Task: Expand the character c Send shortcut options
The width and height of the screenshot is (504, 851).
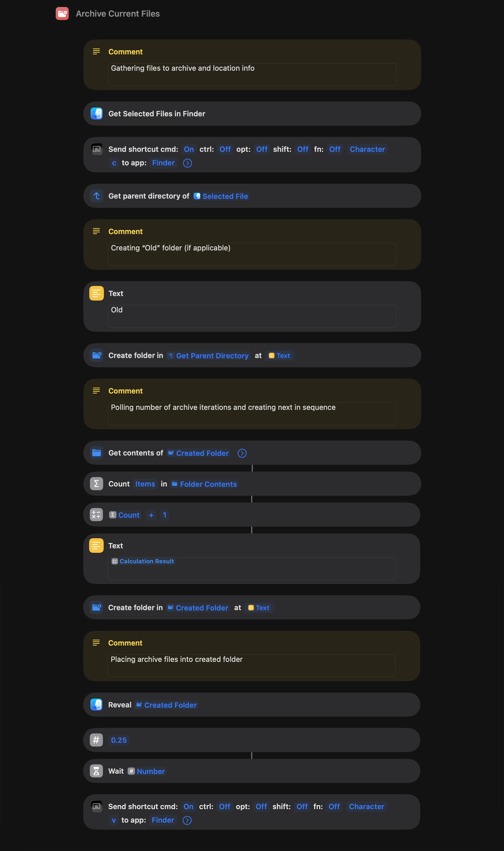Action: (x=188, y=163)
